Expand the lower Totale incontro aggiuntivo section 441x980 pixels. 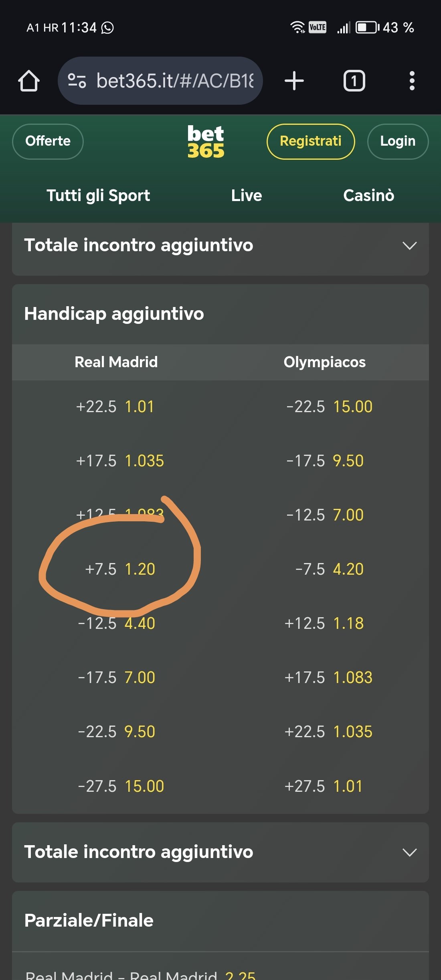pyautogui.click(x=220, y=852)
